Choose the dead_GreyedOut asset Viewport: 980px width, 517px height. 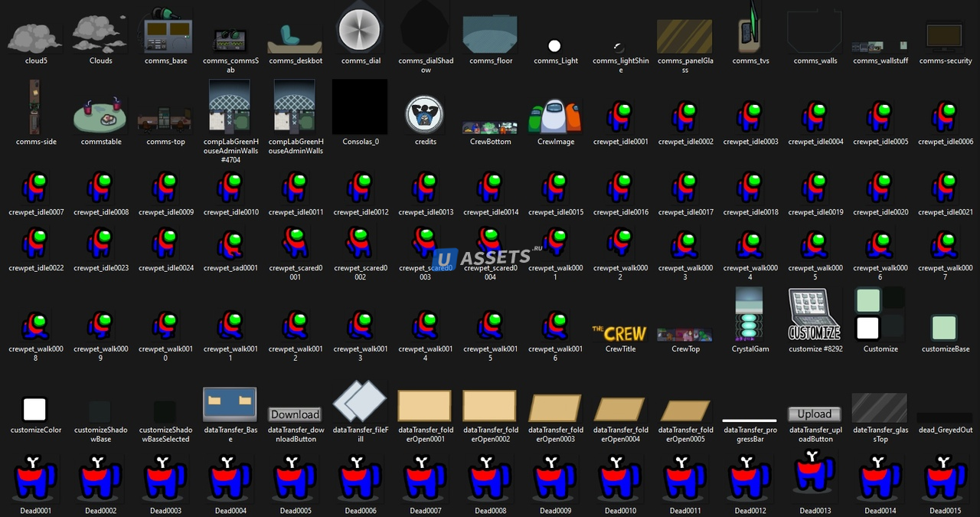coord(945,418)
